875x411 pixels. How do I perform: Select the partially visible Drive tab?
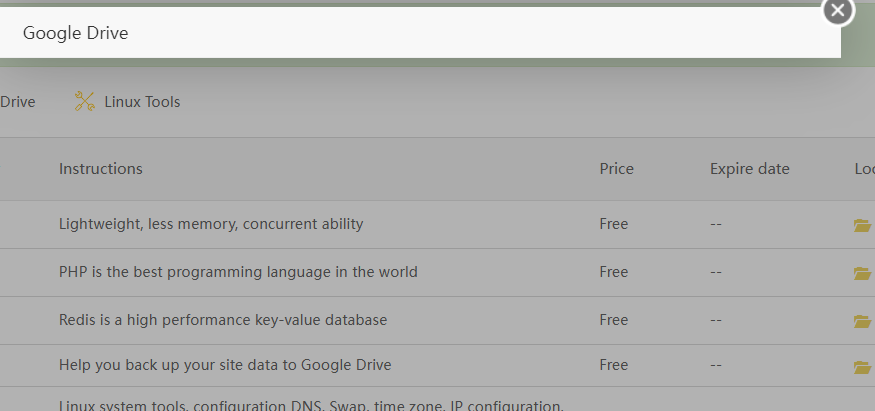coord(17,101)
